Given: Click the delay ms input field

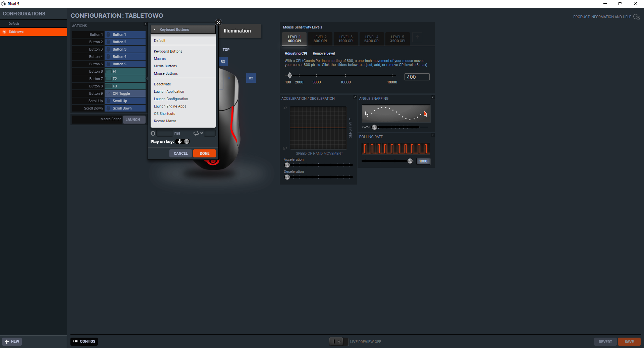Looking at the screenshot, I should pyautogui.click(x=165, y=133).
